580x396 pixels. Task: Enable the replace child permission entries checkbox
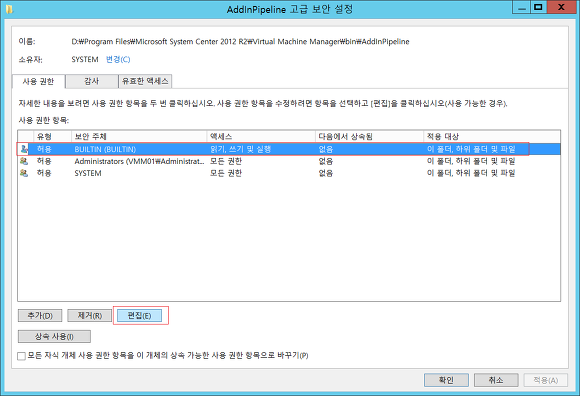[21, 356]
